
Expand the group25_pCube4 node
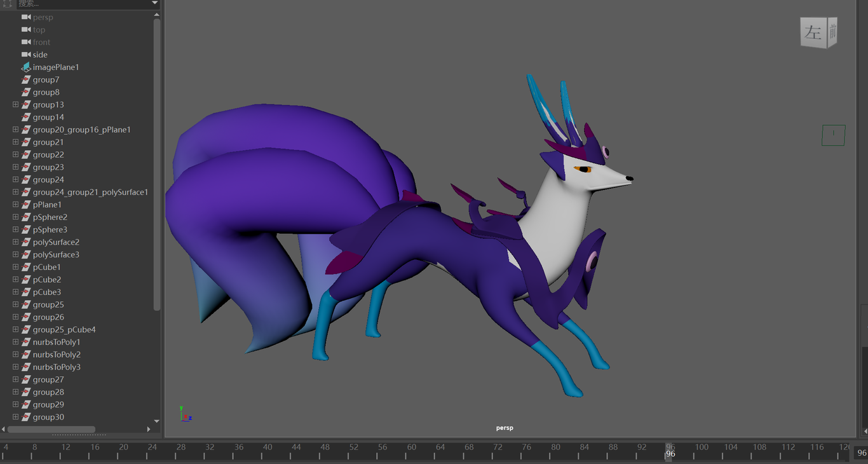click(x=15, y=330)
